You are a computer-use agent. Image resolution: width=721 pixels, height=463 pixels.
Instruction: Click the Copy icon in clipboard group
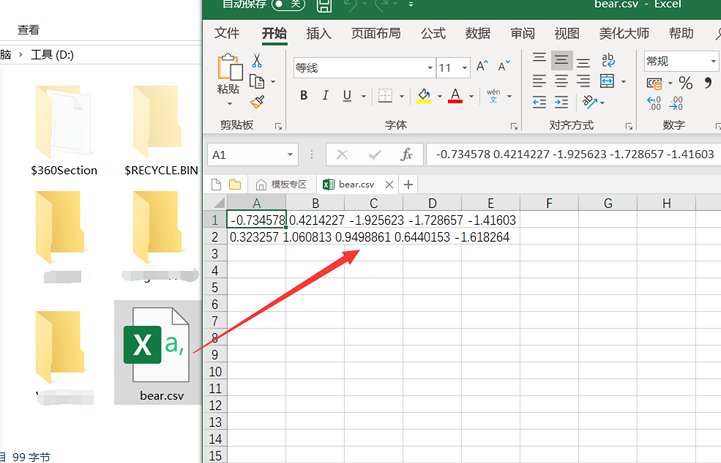click(257, 81)
